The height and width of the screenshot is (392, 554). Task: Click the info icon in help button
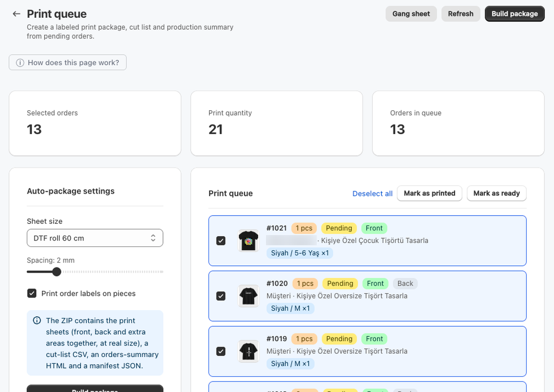20,62
